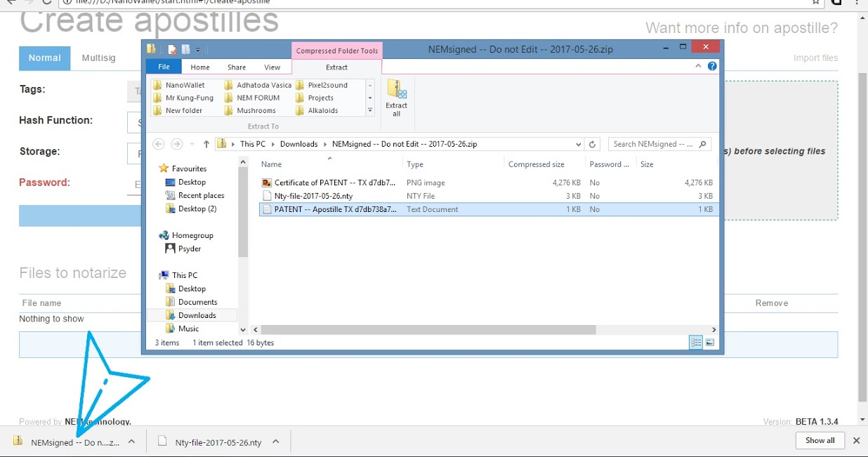Open Nty-file download options chevron

[276, 442]
